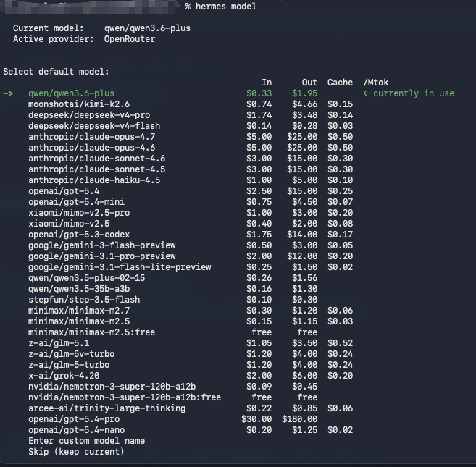Click the $180.00 output price
The image size is (476, 467).
coord(300,419)
